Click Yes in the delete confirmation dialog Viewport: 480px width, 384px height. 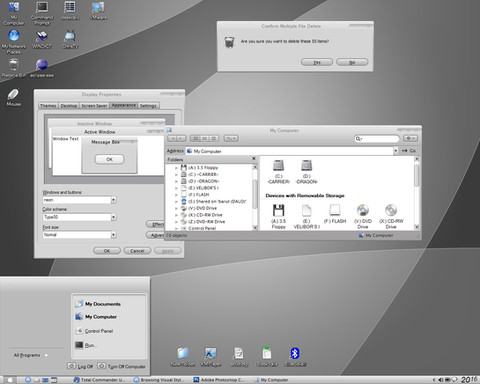pyautogui.click(x=317, y=62)
